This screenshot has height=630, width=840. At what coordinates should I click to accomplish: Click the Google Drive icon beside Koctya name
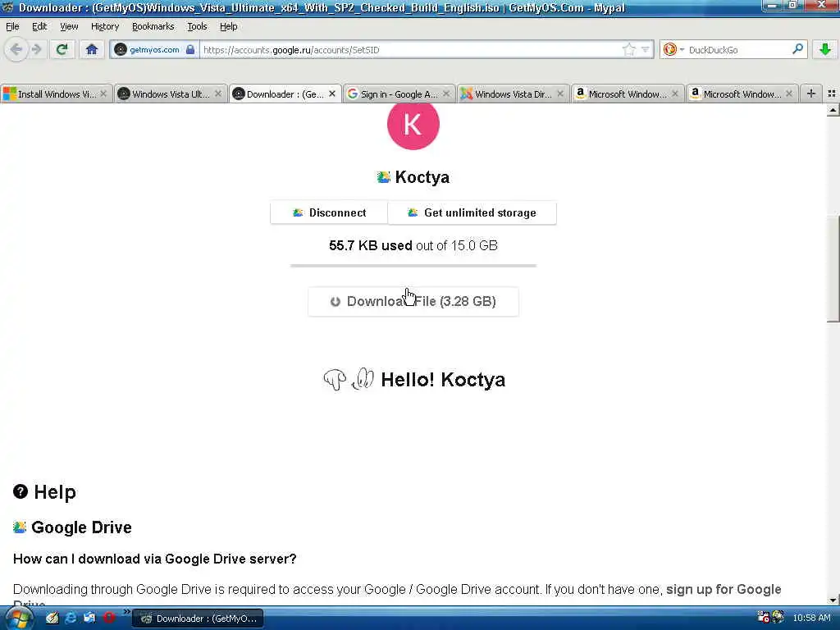tap(384, 177)
